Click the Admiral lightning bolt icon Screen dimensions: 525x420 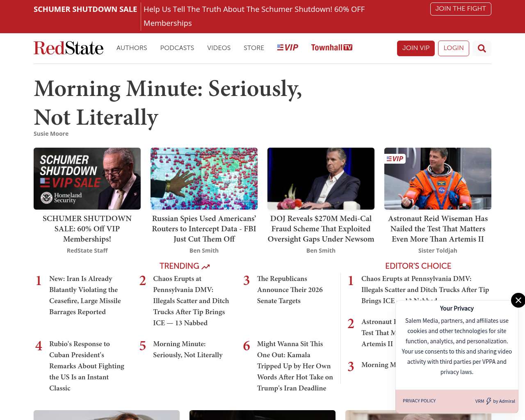tap(488, 401)
